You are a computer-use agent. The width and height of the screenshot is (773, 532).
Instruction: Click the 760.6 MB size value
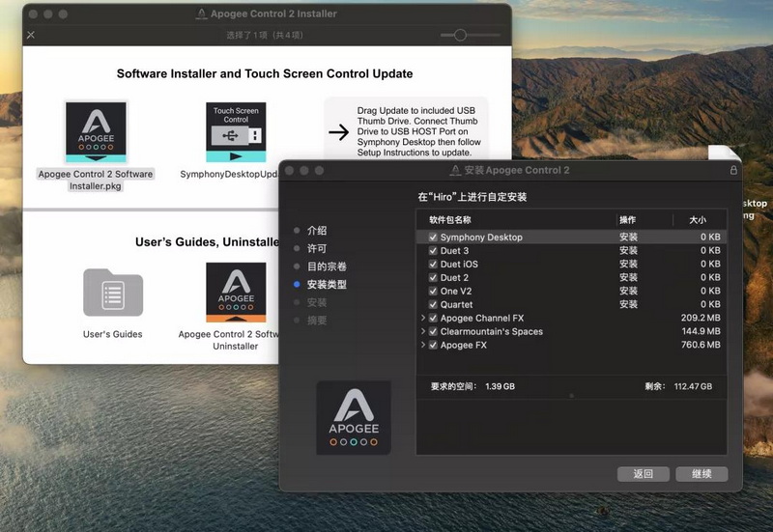click(x=701, y=345)
